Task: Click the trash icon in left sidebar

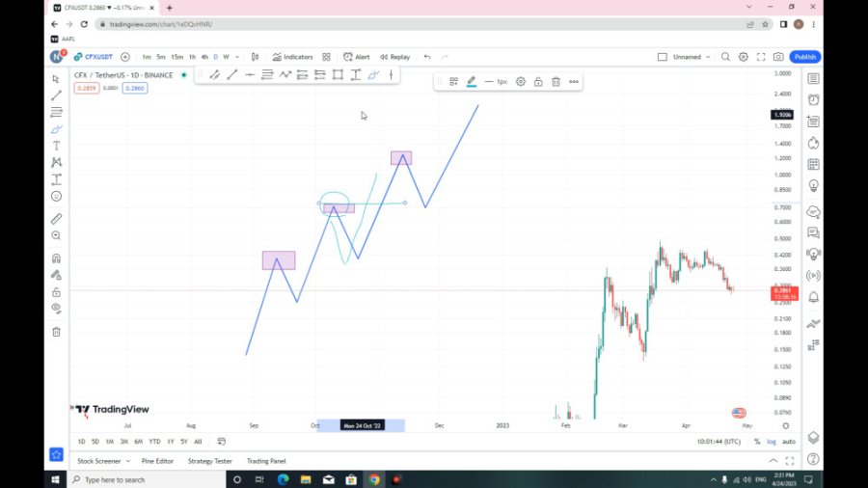Action: 56,332
